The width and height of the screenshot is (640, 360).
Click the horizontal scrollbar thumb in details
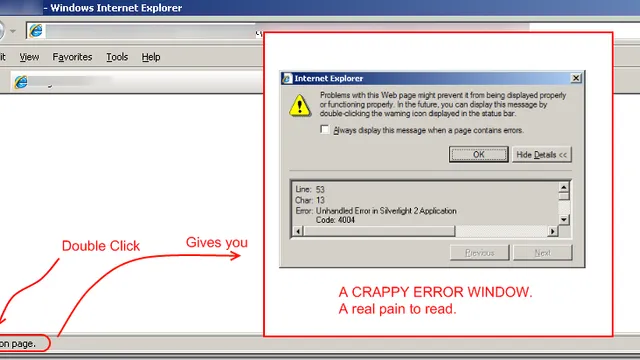click(x=379, y=231)
